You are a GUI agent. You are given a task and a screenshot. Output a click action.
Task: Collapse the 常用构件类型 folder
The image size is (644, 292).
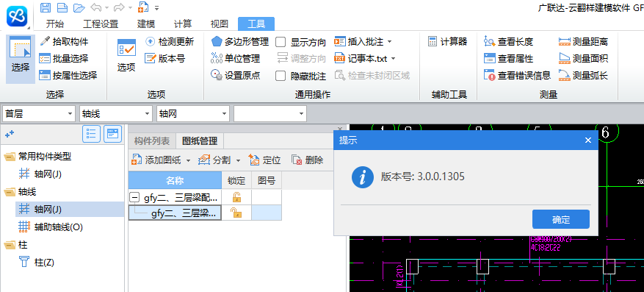pyautogui.click(x=10, y=156)
